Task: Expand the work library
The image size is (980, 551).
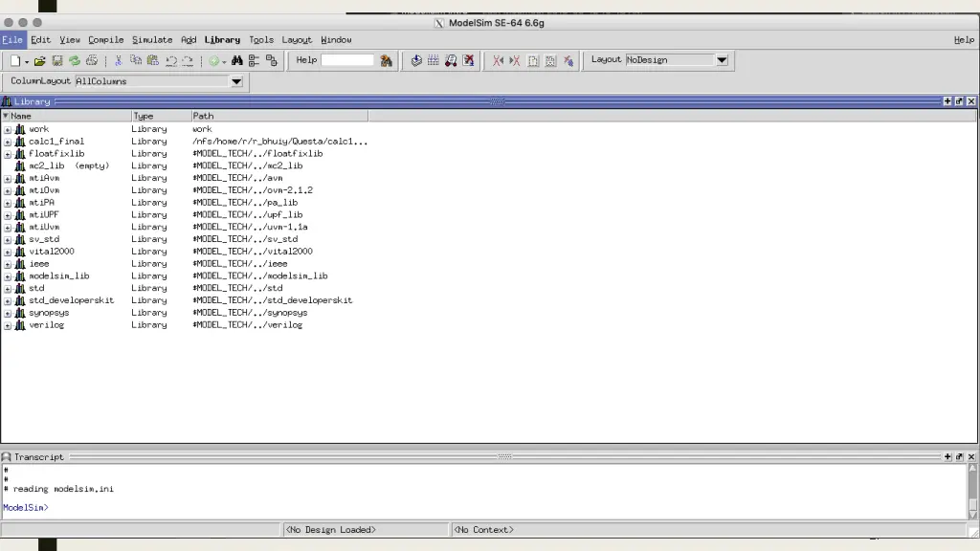Action: (8, 129)
